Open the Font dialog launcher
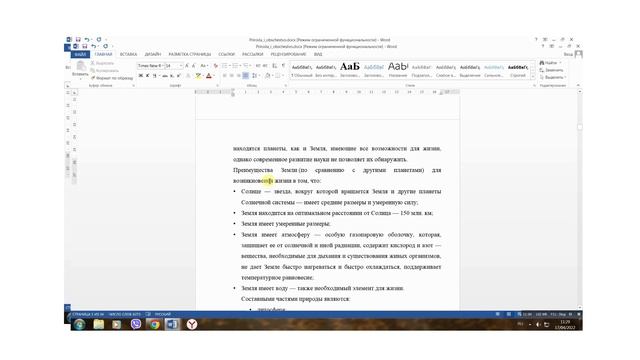This screenshot has height=360, width=640. pos(217,86)
